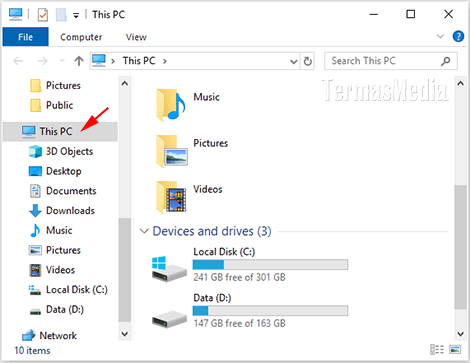The height and width of the screenshot is (363, 470).
Task: Select the Local Disk (C:) drive icon
Action: point(169,269)
